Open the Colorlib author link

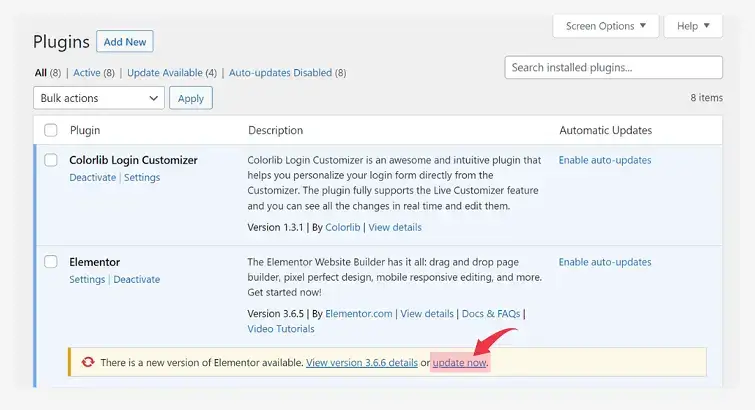(x=342, y=227)
